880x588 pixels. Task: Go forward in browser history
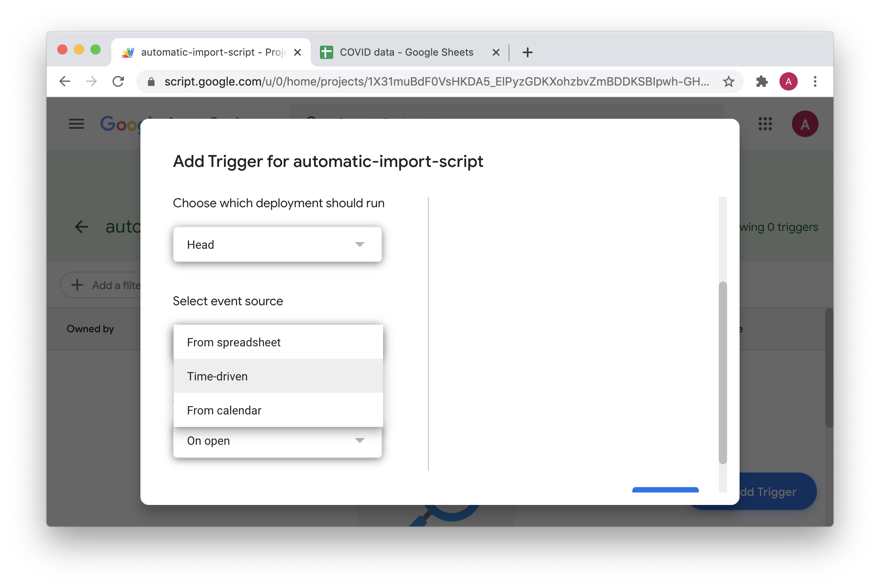point(91,81)
